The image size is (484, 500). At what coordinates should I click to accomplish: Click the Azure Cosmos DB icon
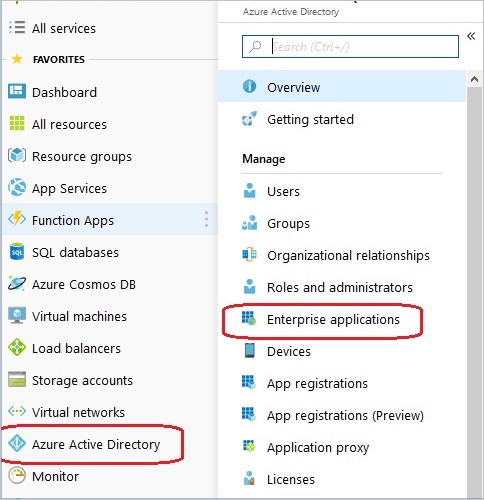click(16, 283)
